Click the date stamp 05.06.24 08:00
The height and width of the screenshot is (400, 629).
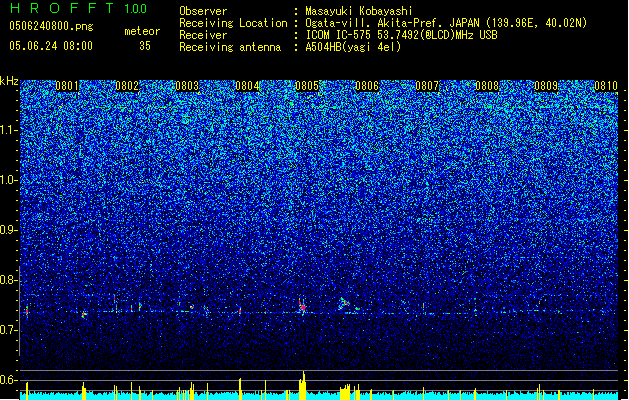coord(51,46)
